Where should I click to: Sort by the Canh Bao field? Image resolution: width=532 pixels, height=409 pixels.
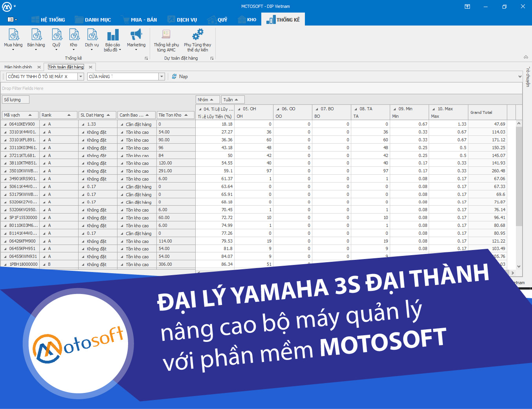coord(136,115)
